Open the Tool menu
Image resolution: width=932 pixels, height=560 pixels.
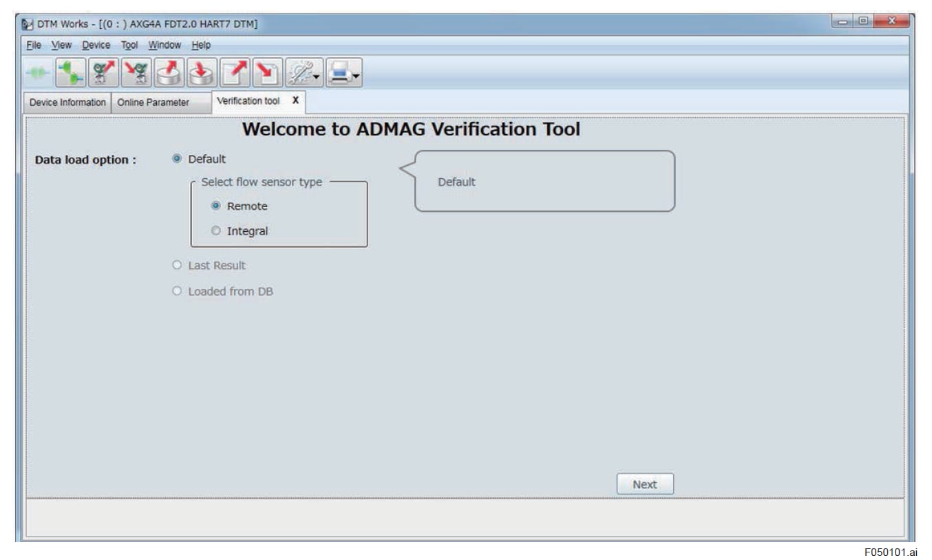coord(129,45)
